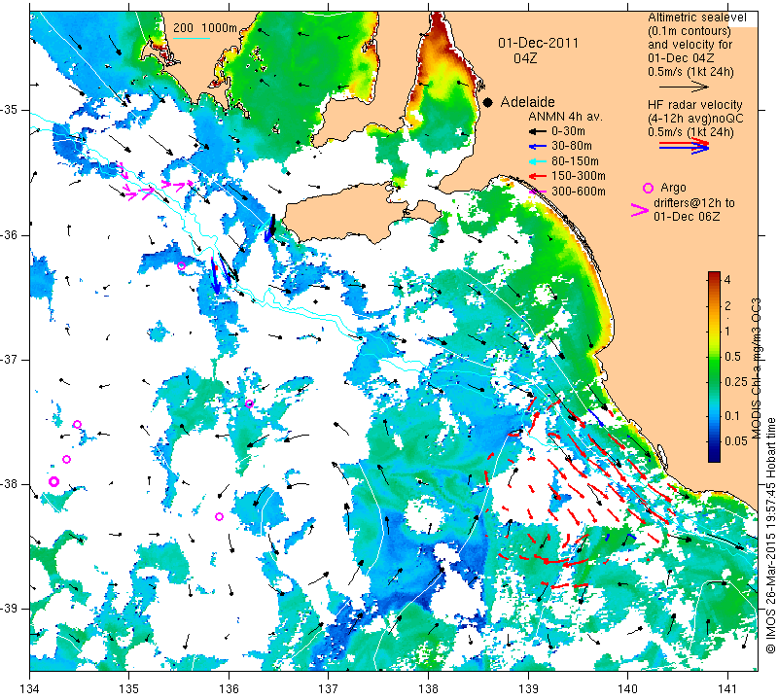
Task: Click the 01-Dec-2011 date label
Action: coord(539,43)
